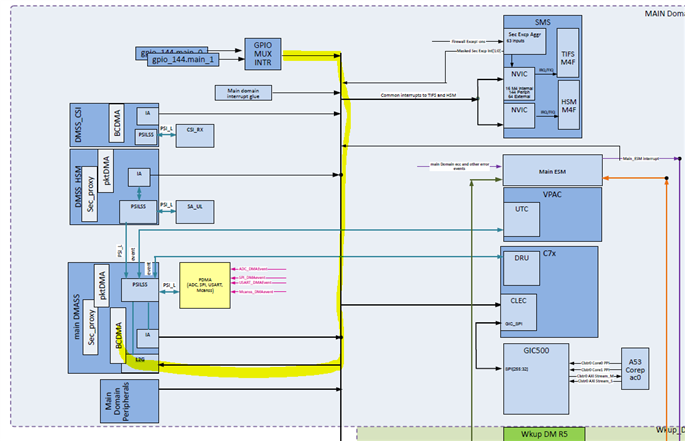Click the HSM M4F block
The image size is (685, 441).
[x=569, y=105]
